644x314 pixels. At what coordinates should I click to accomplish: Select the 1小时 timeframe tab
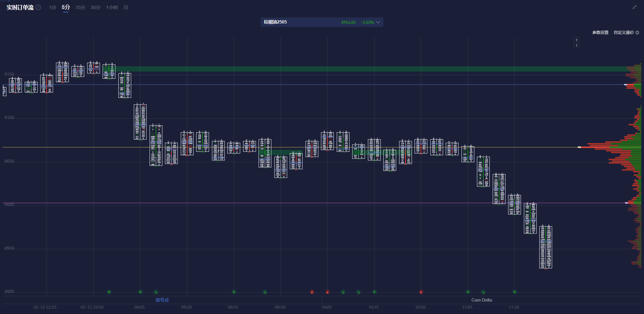pyautogui.click(x=112, y=7)
